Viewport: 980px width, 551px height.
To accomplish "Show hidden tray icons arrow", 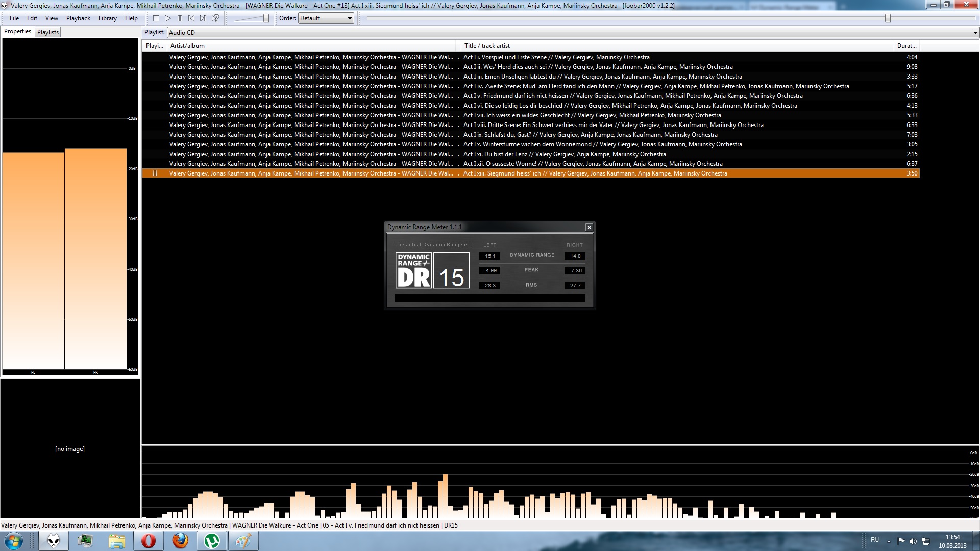I will [889, 541].
